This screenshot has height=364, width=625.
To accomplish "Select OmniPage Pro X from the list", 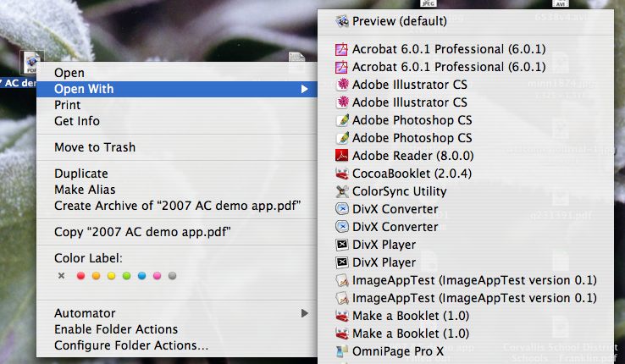I will (466, 351).
